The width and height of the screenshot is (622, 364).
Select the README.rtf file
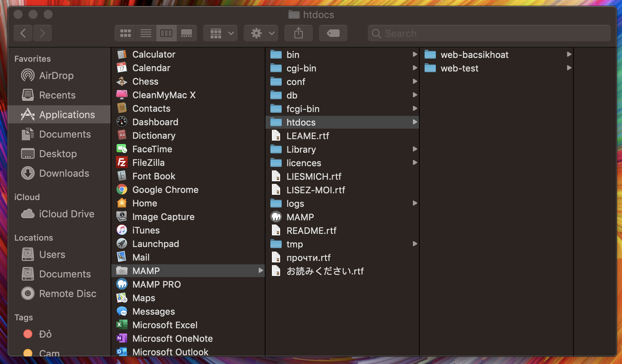pyautogui.click(x=311, y=231)
